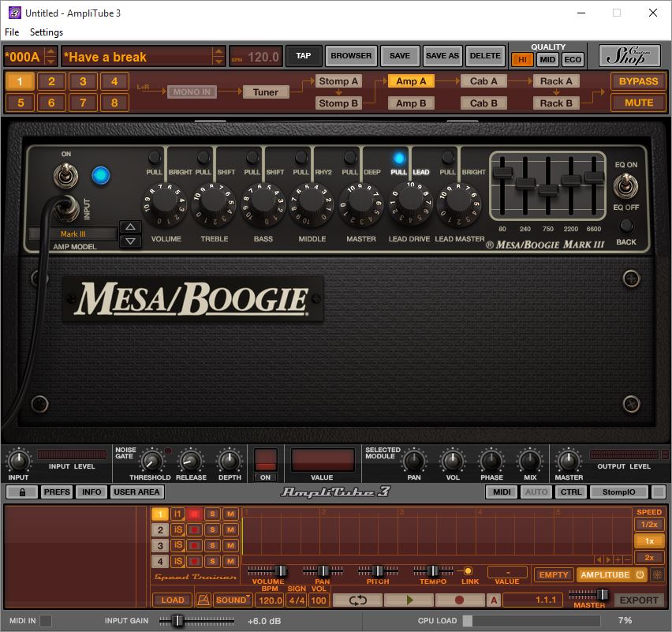The image size is (672, 632).
Task: Move the timeline left with arrow icon
Action: [x=599, y=560]
